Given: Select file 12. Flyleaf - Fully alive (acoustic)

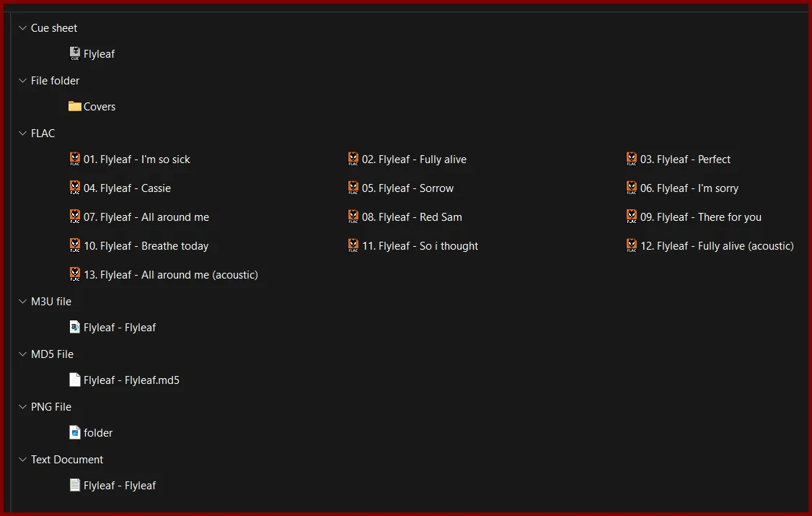Looking at the screenshot, I should tap(717, 246).
